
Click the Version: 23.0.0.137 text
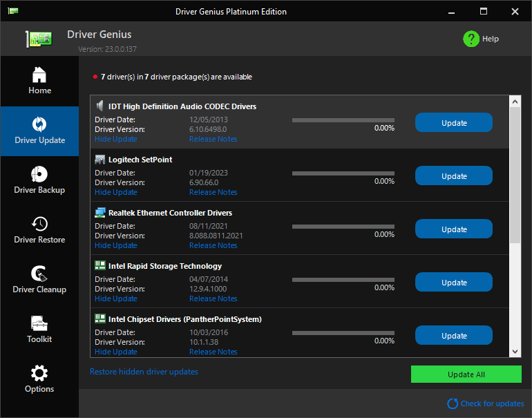[x=107, y=49]
